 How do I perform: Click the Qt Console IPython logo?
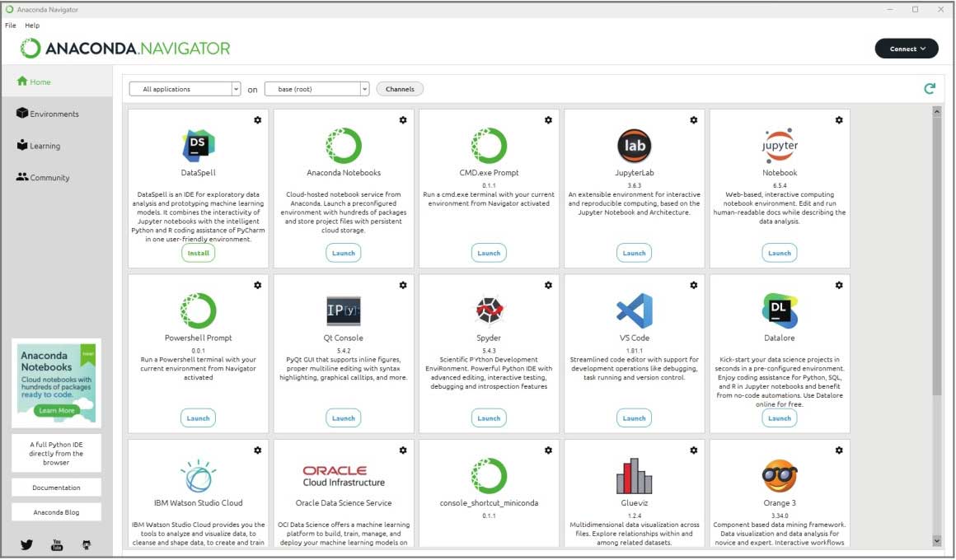[x=344, y=310]
